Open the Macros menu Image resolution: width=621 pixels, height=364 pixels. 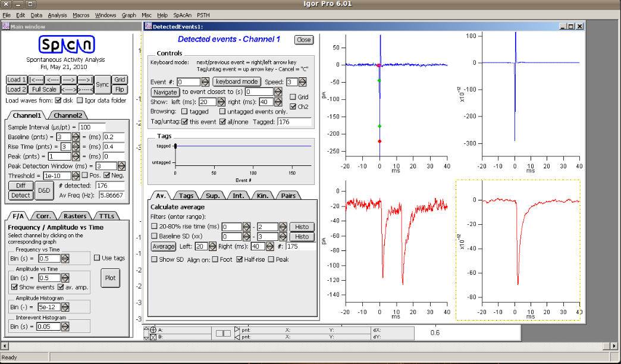coord(81,15)
